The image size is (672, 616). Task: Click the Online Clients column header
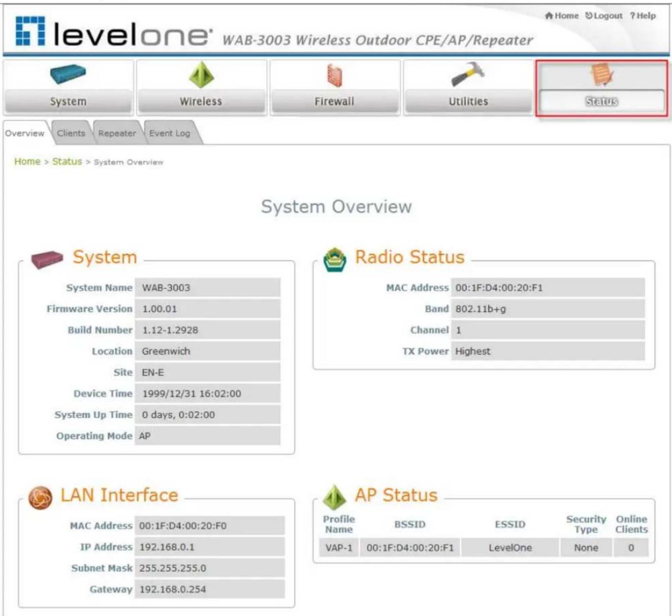(x=631, y=524)
